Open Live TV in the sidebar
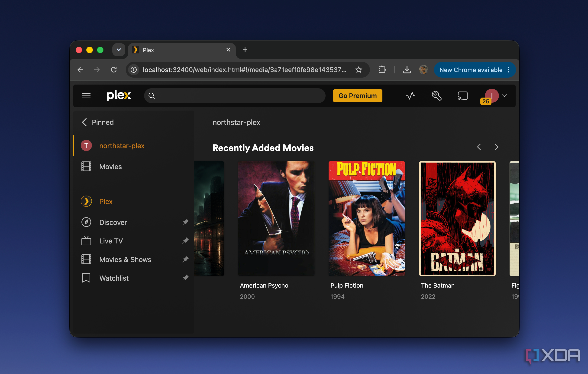Viewport: 588px width, 374px height. coord(111,241)
